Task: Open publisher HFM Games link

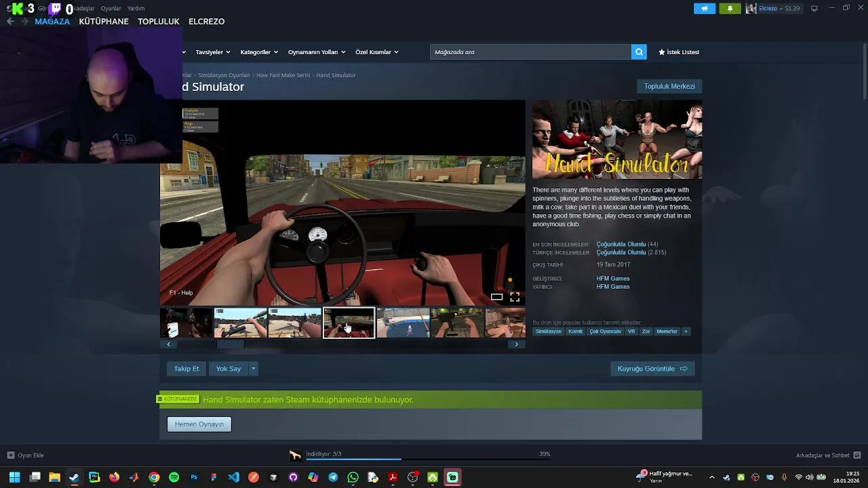Action: (x=613, y=287)
